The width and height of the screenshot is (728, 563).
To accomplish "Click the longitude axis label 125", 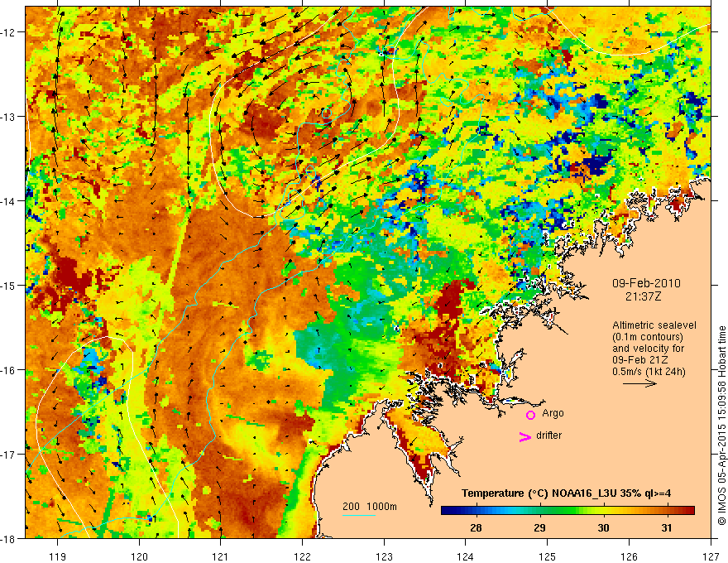I will coord(548,556).
